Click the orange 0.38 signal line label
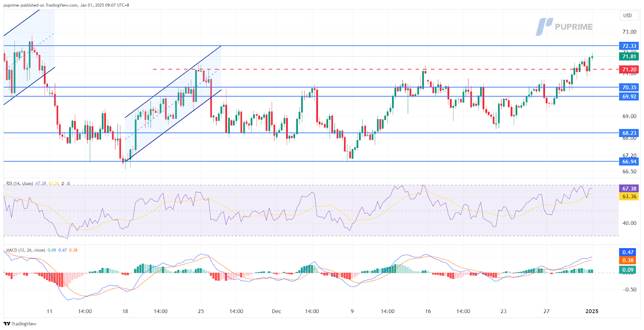Viewport: 644px width, 330px height. click(x=628, y=260)
